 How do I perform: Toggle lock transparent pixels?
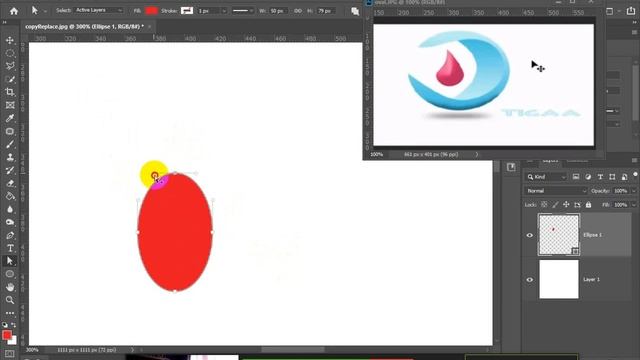click(x=544, y=204)
